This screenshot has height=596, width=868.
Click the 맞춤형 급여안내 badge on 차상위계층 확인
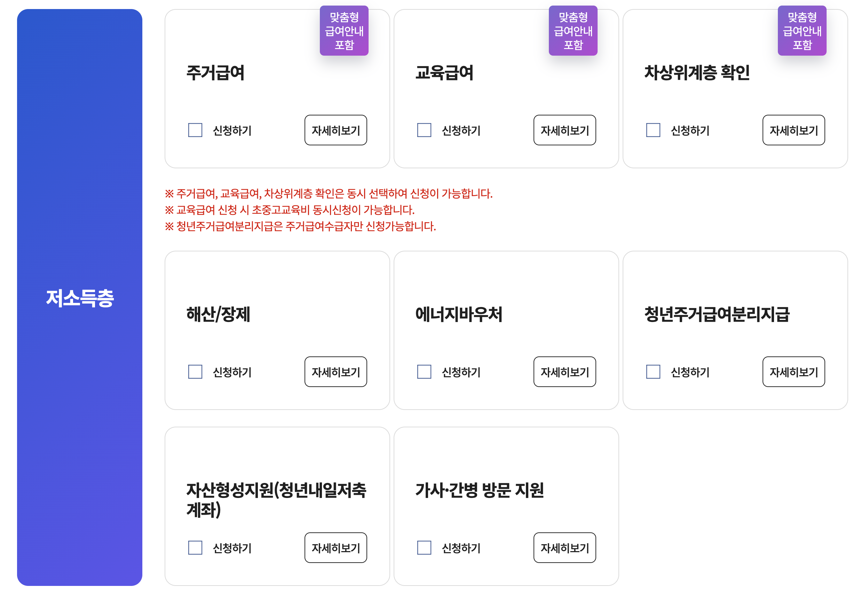(x=802, y=30)
